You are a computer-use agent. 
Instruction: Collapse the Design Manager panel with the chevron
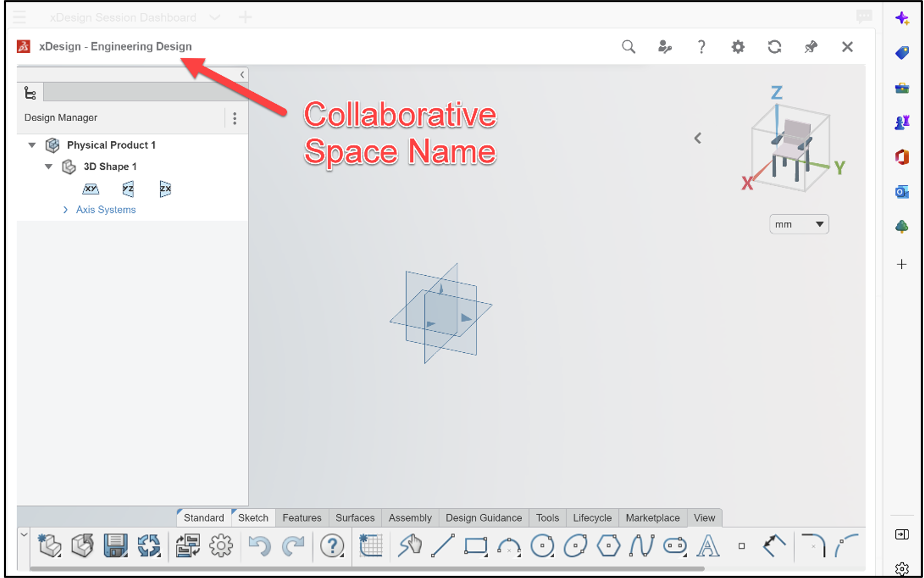[x=242, y=74]
